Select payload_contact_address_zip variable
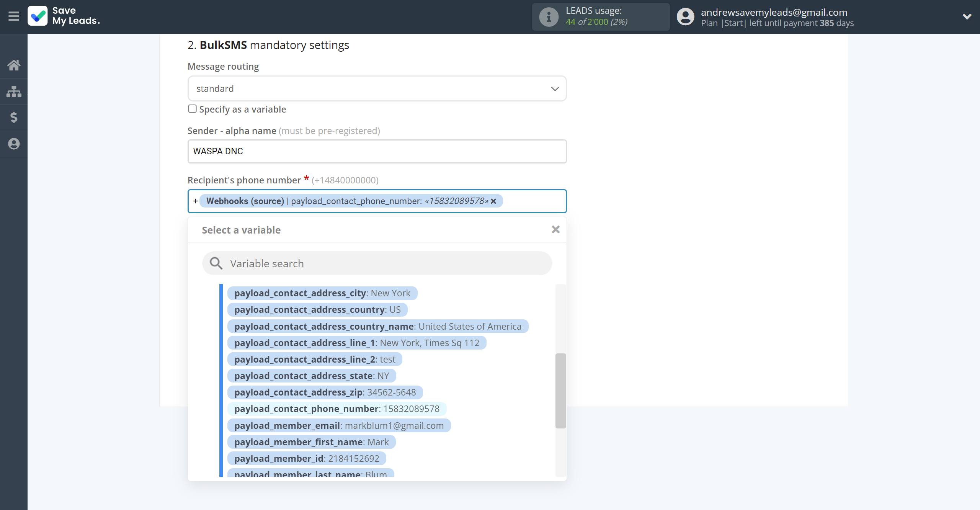The image size is (980, 510). [325, 392]
